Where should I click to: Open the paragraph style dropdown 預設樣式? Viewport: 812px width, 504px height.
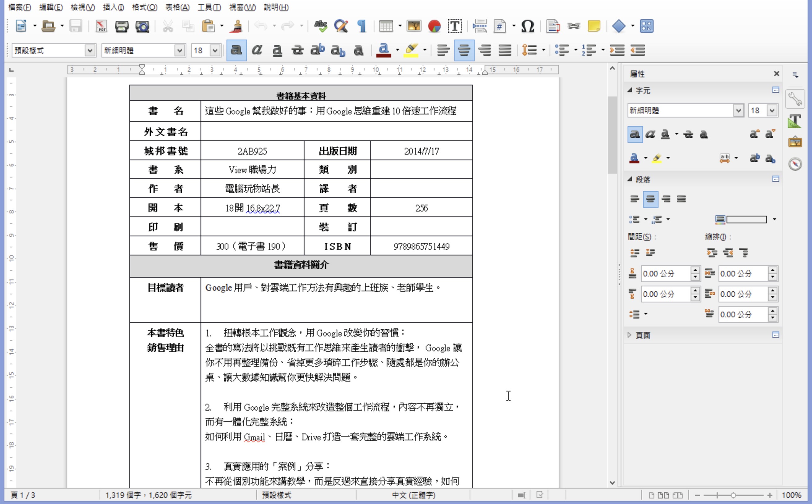click(89, 50)
